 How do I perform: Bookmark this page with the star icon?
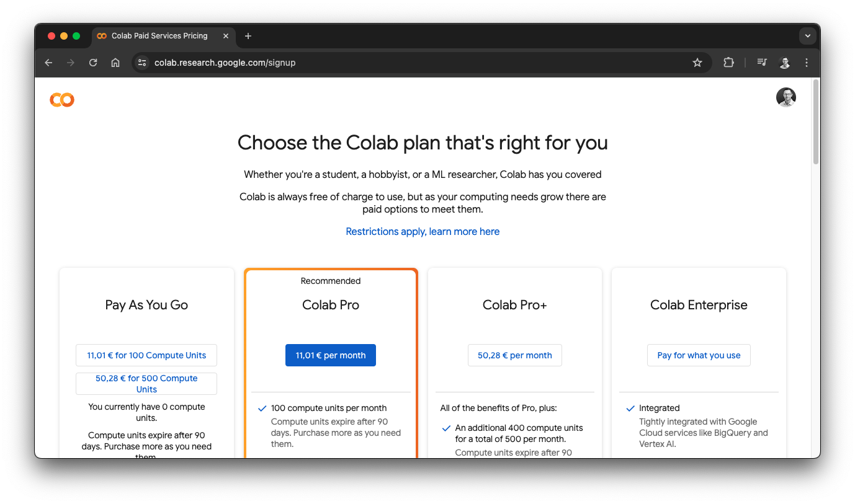point(697,63)
